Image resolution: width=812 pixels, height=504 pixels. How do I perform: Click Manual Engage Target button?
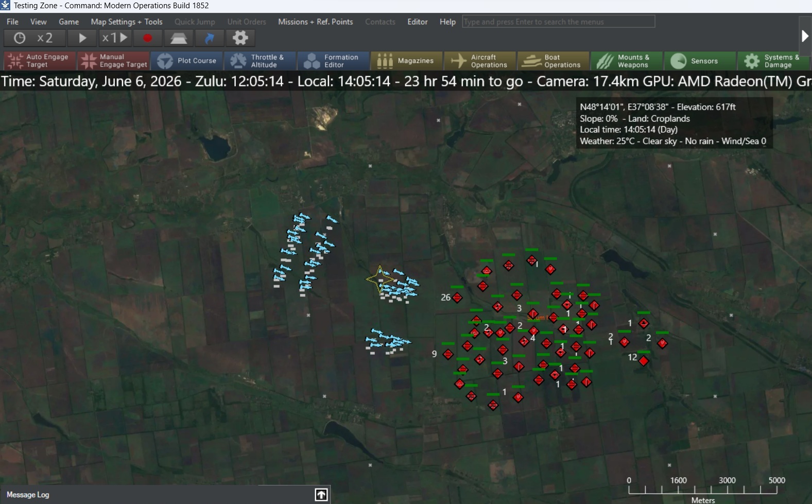pyautogui.click(x=113, y=61)
